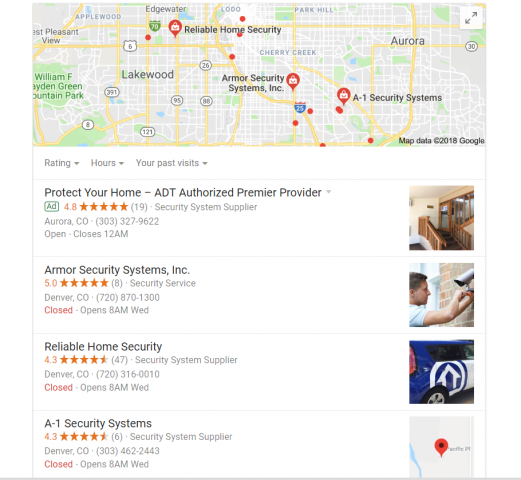The image size is (521, 480).
Task: Click the Interstate 70 shield on the map
Action: (154, 26)
